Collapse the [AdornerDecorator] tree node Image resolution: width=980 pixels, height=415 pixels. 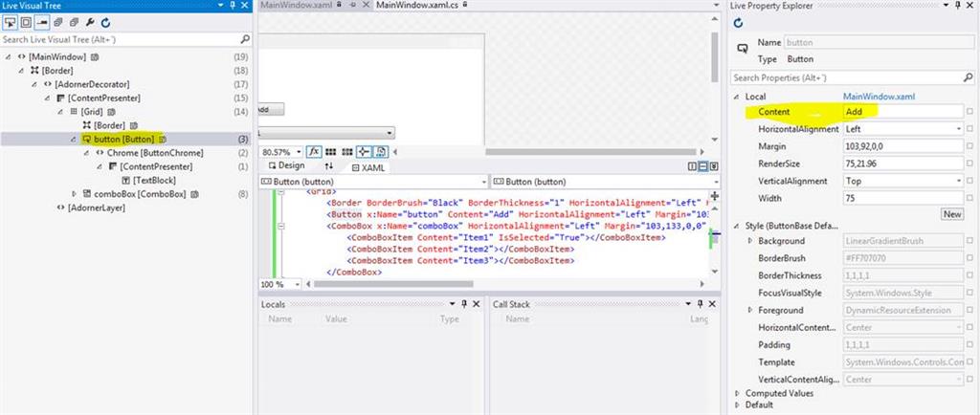34,84
